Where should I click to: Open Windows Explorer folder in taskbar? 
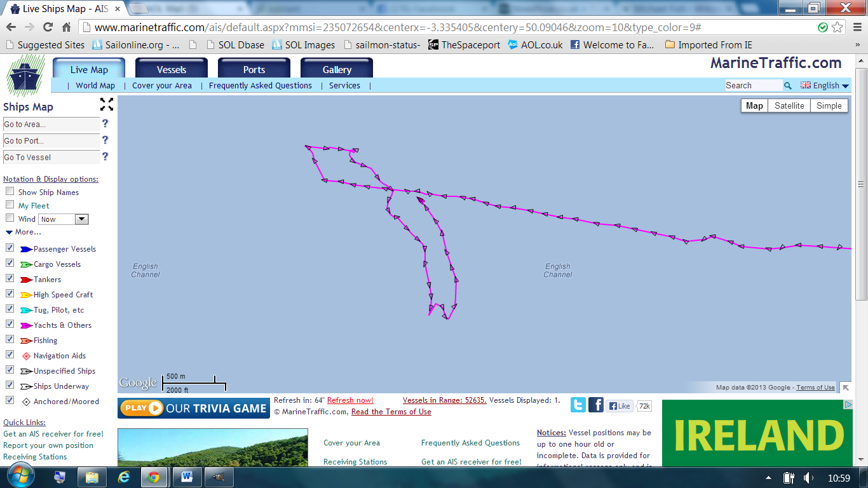[x=92, y=477]
